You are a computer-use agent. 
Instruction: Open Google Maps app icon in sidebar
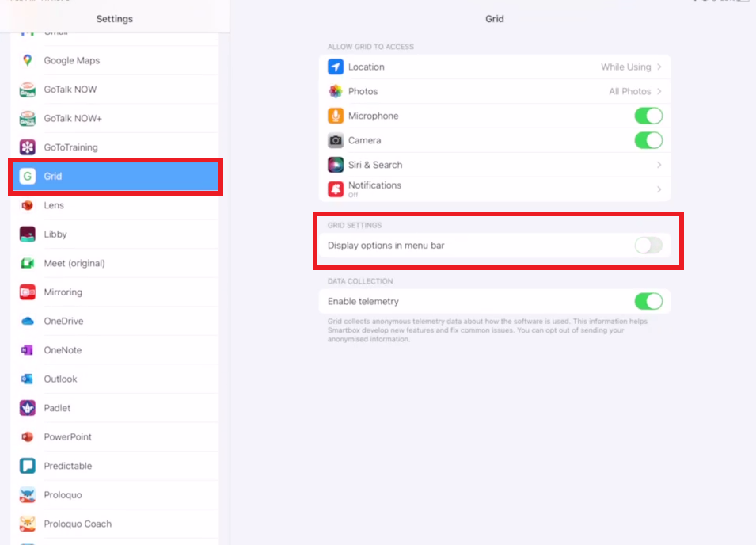click(x=28, y=60)
